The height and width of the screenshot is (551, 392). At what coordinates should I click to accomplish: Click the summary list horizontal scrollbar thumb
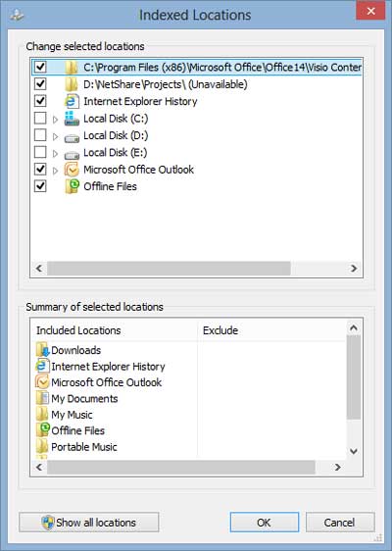(181, 467)
